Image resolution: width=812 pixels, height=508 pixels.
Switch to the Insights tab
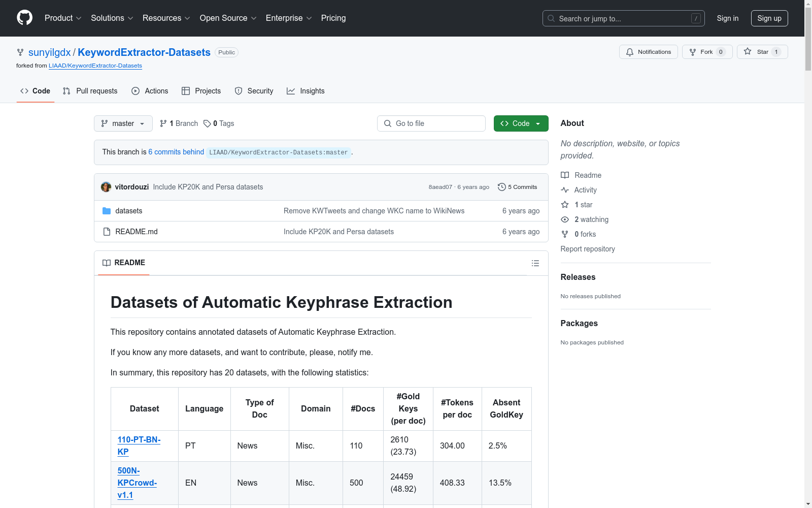click(306, 91)
